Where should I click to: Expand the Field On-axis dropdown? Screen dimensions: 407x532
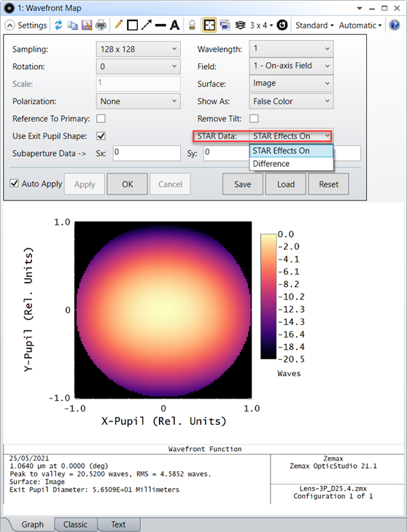tap(291, 66)
